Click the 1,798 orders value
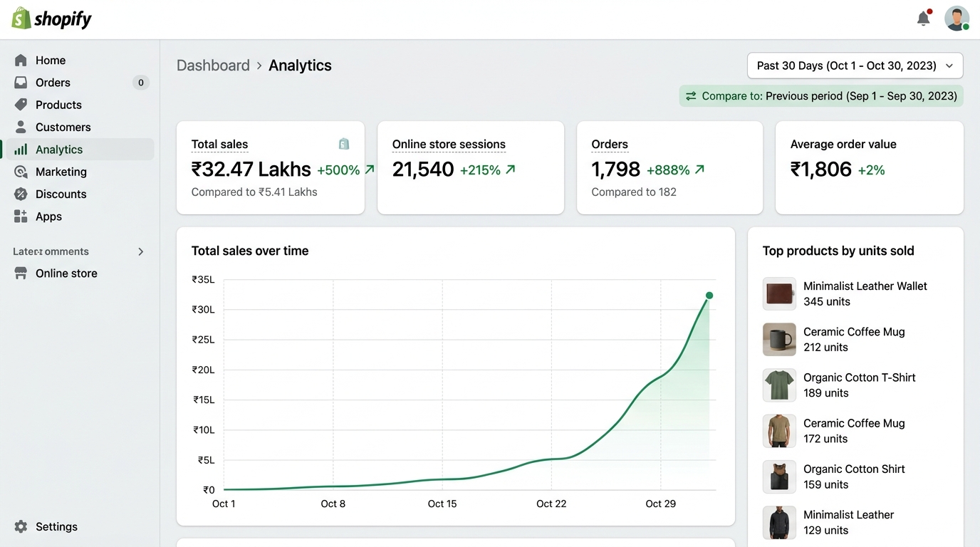980x547 pixels. (x=616, y=170)
